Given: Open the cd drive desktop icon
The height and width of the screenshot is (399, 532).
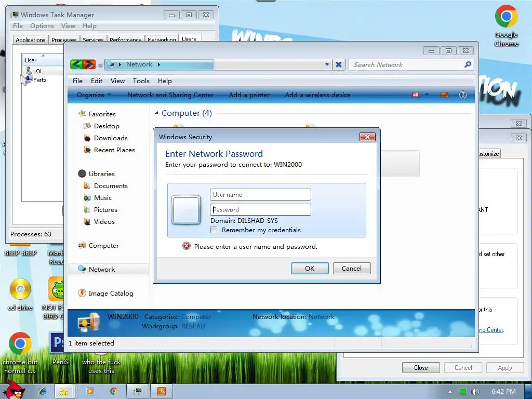Looking at the screenshot, I should point(20,295).
